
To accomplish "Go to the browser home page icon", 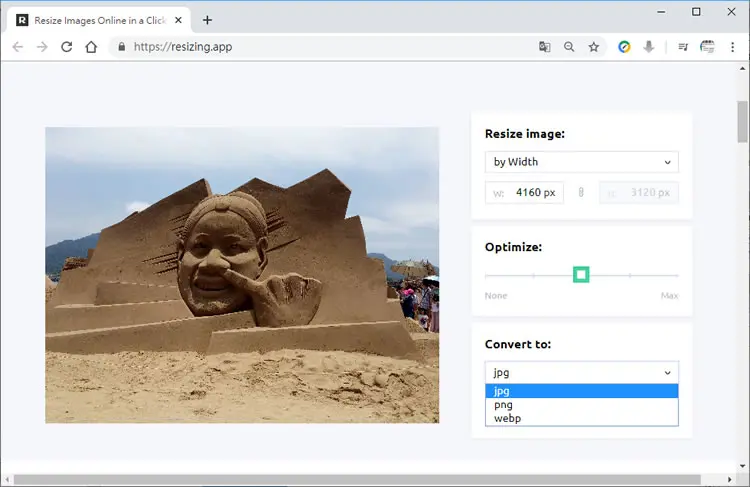I will coord(91,47).
